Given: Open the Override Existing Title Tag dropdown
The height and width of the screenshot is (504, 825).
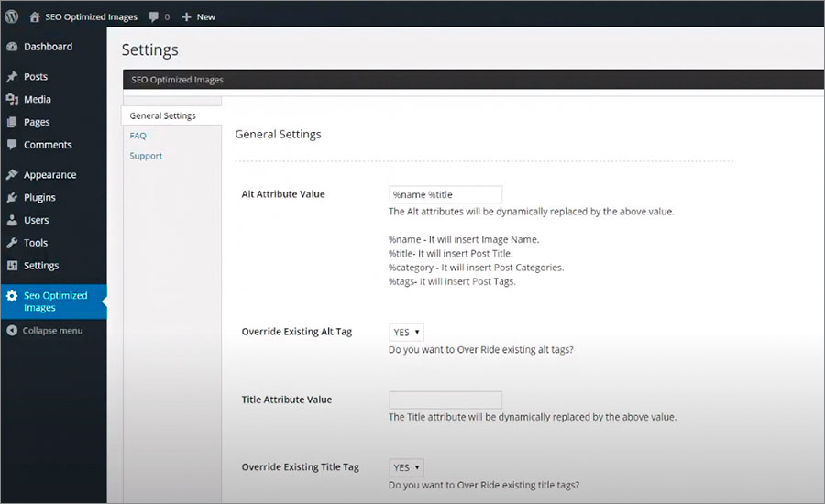Looking at the screenshot, I should [x=406, y=467].
